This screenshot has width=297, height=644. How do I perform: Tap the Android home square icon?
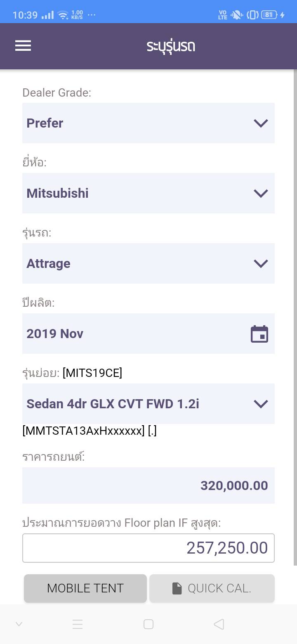148,624
